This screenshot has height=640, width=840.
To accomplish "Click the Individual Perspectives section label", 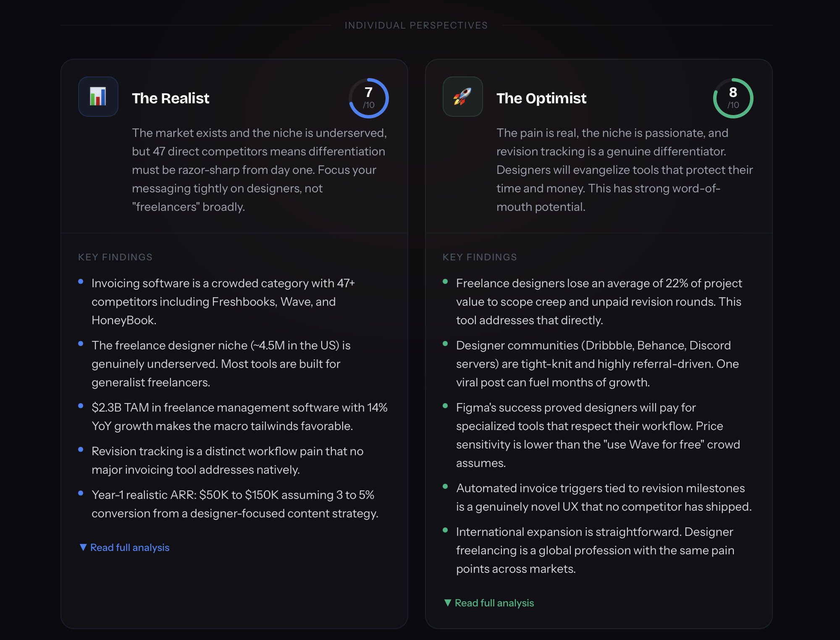I will point(416,25).
